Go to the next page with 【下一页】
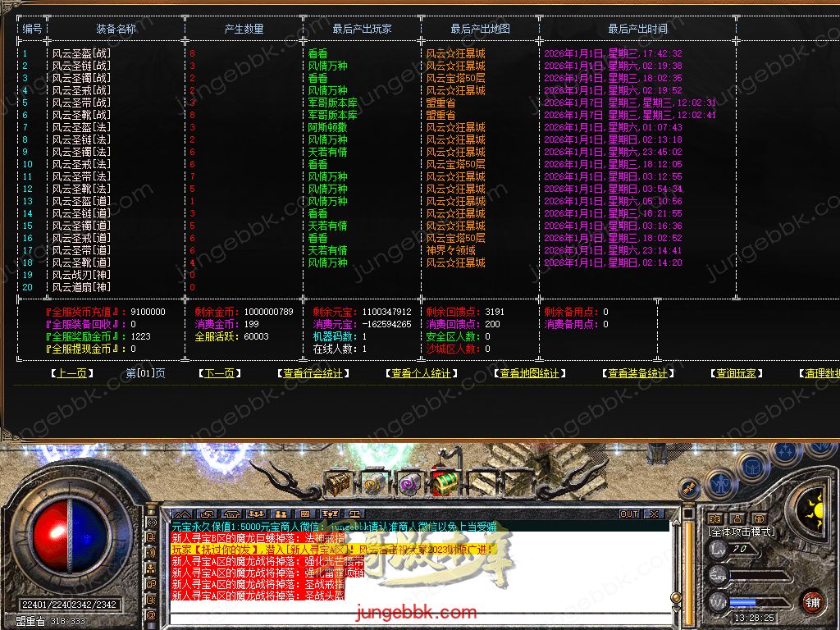The image size is (840, 630). click(x=215, y=373)
